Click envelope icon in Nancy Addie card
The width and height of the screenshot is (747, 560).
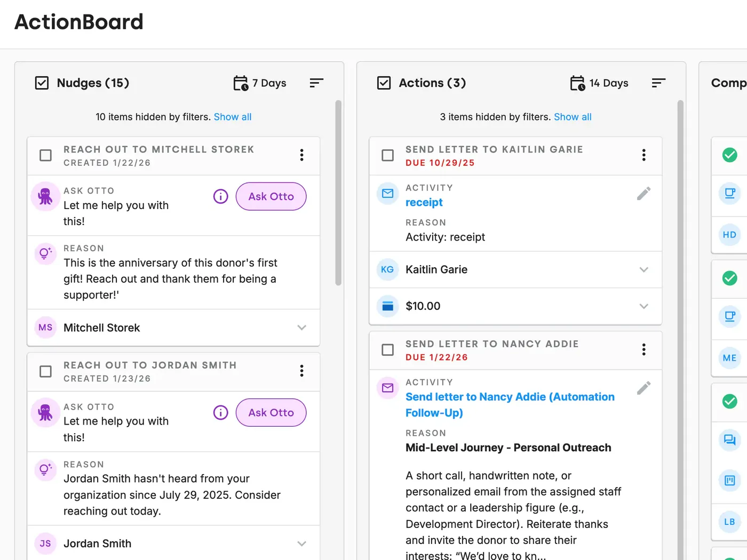(388, 388)
